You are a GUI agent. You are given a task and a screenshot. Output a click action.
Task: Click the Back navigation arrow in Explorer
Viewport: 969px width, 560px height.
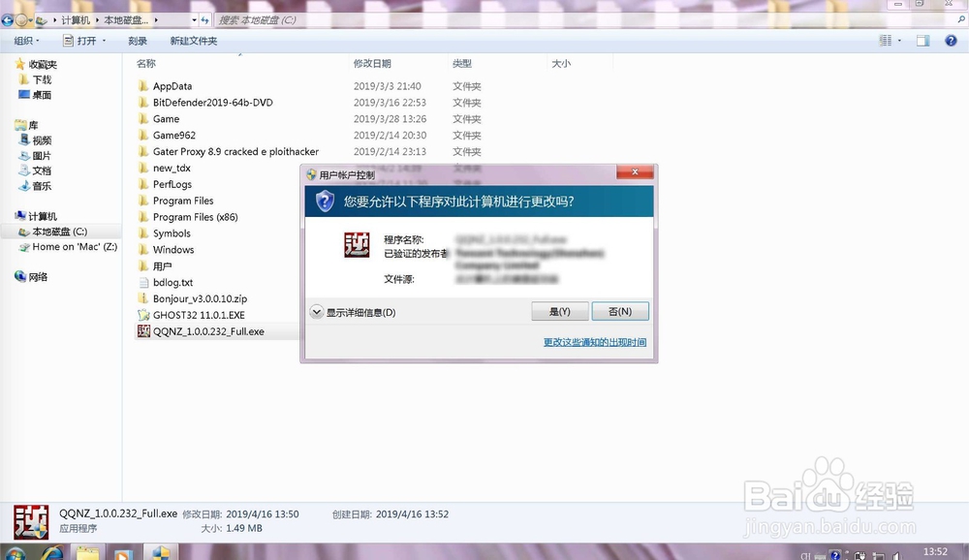pyautogui.click(x=8, y=20)
